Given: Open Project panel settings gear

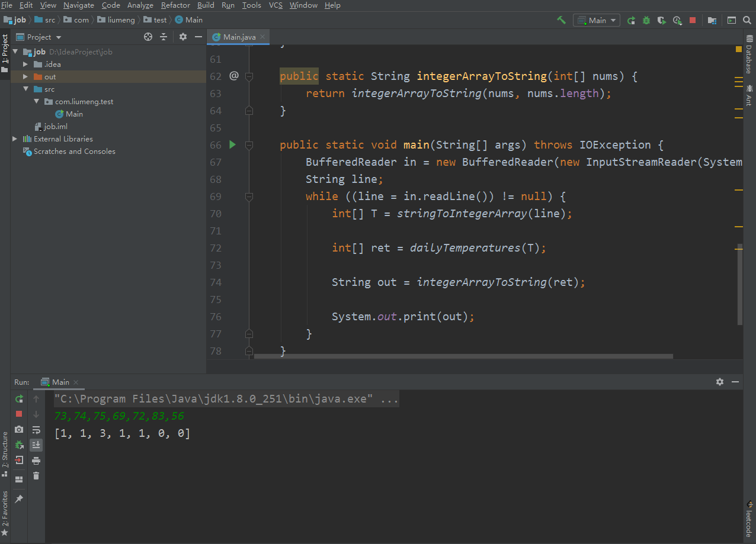Looking at the screenshot, I should click(x=183, y=37).
